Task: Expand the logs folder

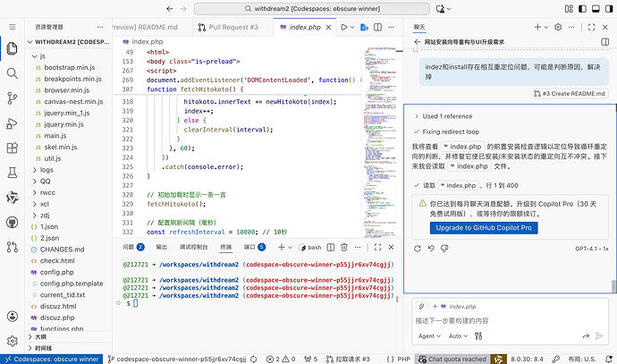Action: point(35,170)
